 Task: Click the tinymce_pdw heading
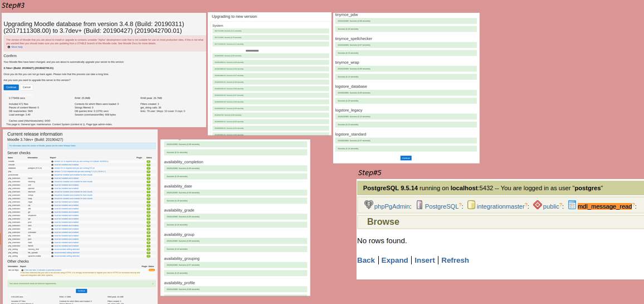[x=346, y=15]
